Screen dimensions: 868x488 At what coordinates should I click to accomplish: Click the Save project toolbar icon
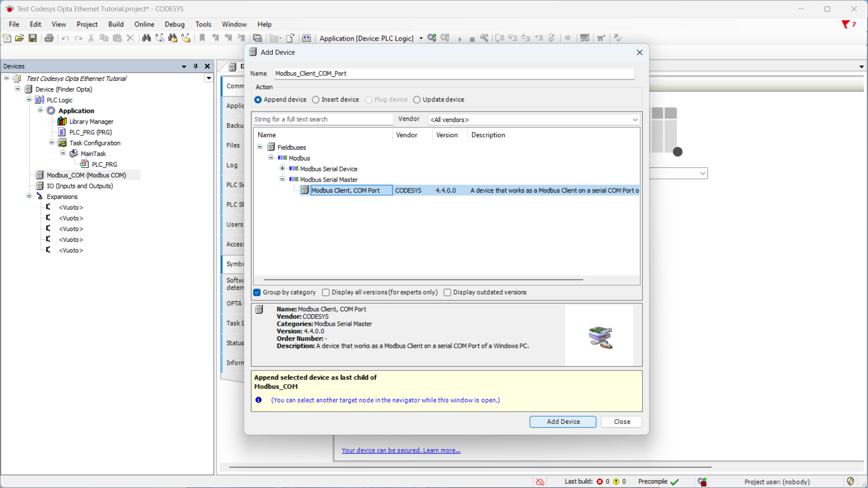[x=33, y=38]
